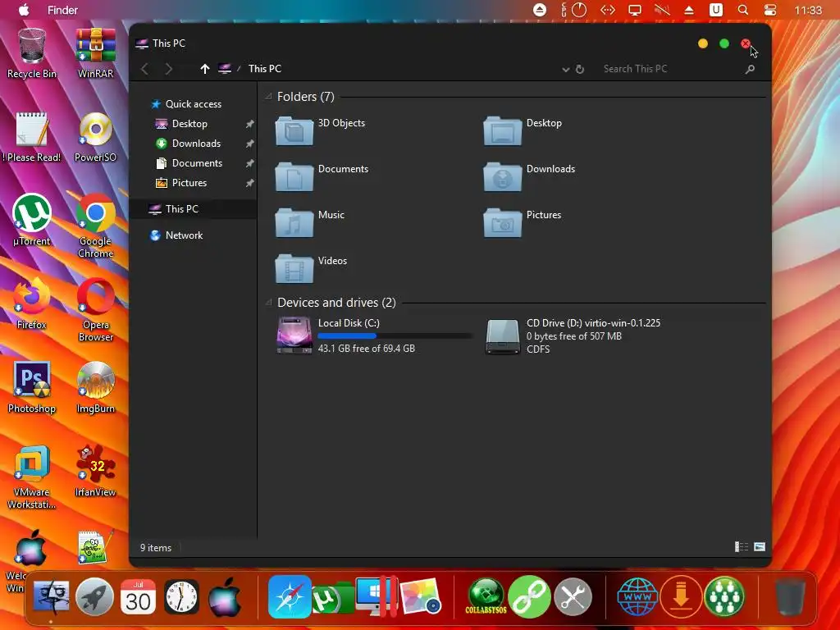Launch Safari compass icon in dock
840x630 pixels.
pyautogui.click(x=290, y=596)
